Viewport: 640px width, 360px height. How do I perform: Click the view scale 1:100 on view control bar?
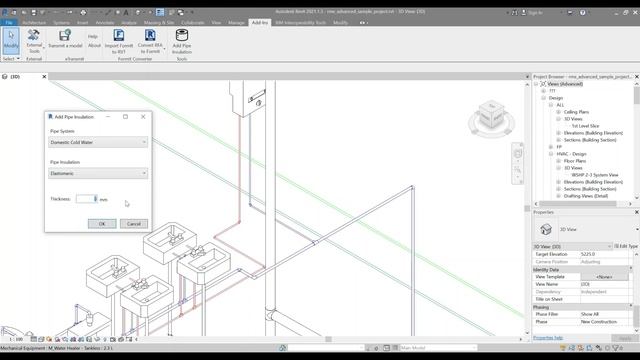click(x=16, y=339)
